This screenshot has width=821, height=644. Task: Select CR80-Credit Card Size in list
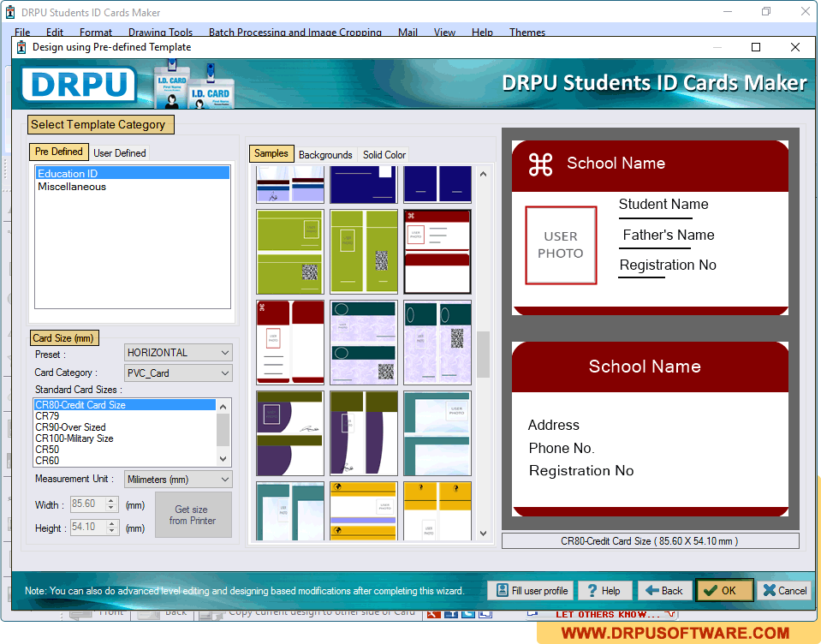[x=125, y=405]
